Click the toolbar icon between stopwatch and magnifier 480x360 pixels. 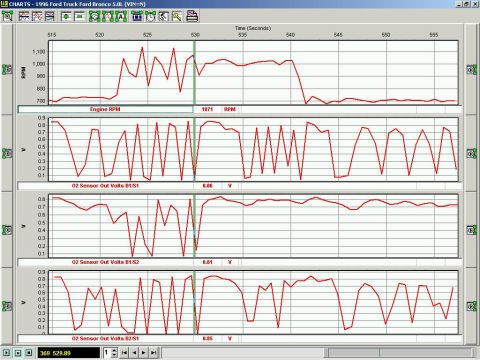pos(163,16)
